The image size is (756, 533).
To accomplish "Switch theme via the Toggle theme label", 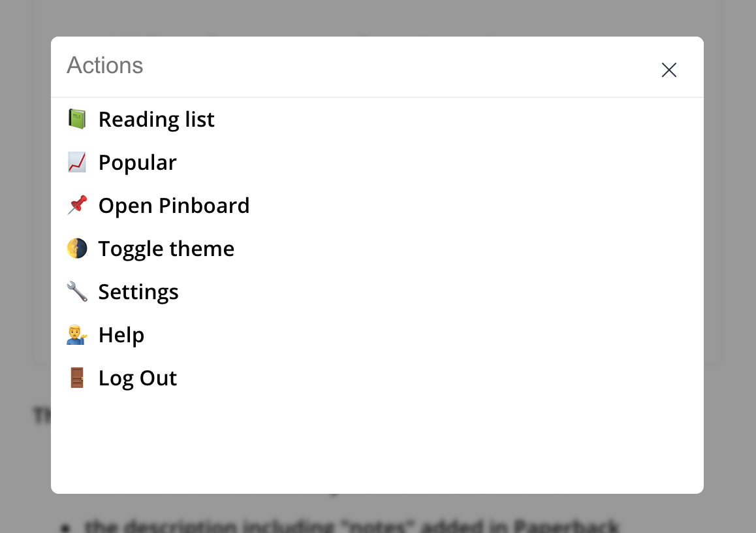I will (x=166, y=250).
